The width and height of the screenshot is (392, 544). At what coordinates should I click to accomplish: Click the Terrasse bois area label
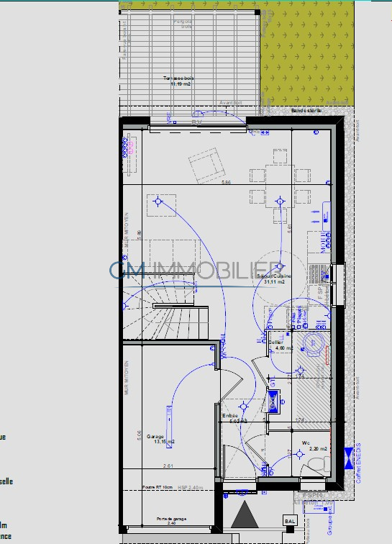pos(178,81)
